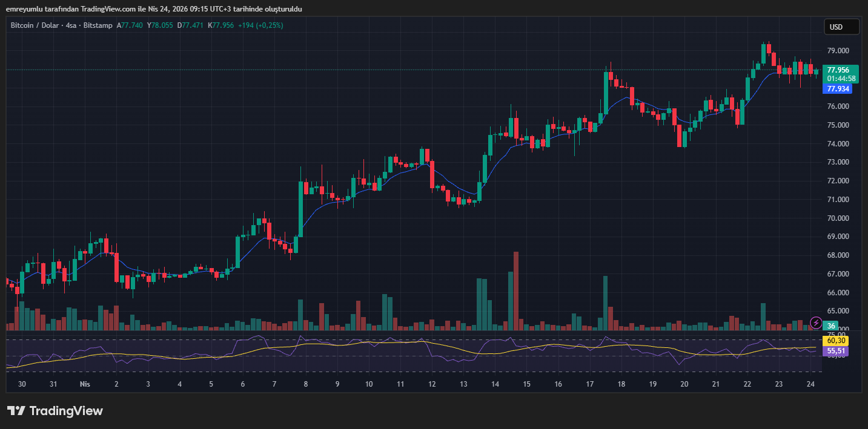Click the purple RSI value 55,51
This screenshot has width=868, height=429.
pyautogui.click(x=835, y=351)
